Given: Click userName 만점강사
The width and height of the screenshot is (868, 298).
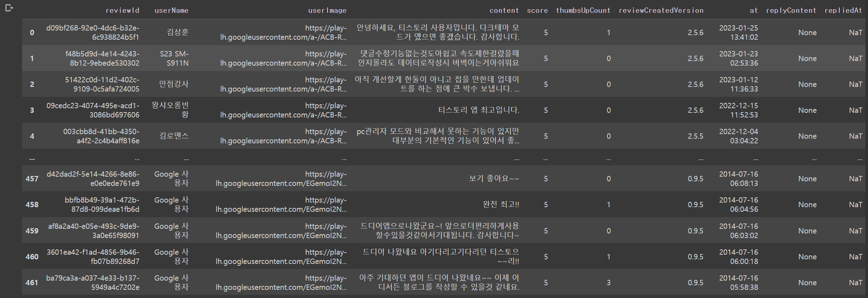Looking at the screenshot, I should 174,84.
